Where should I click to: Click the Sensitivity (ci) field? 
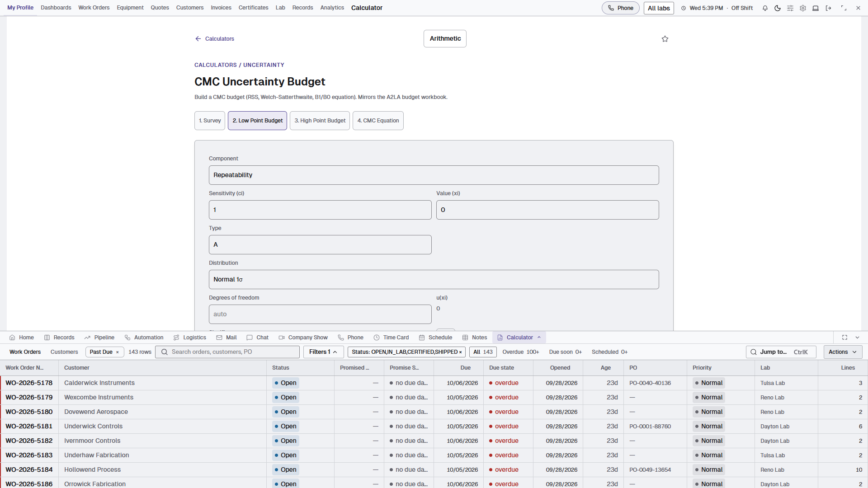[320, 210]
